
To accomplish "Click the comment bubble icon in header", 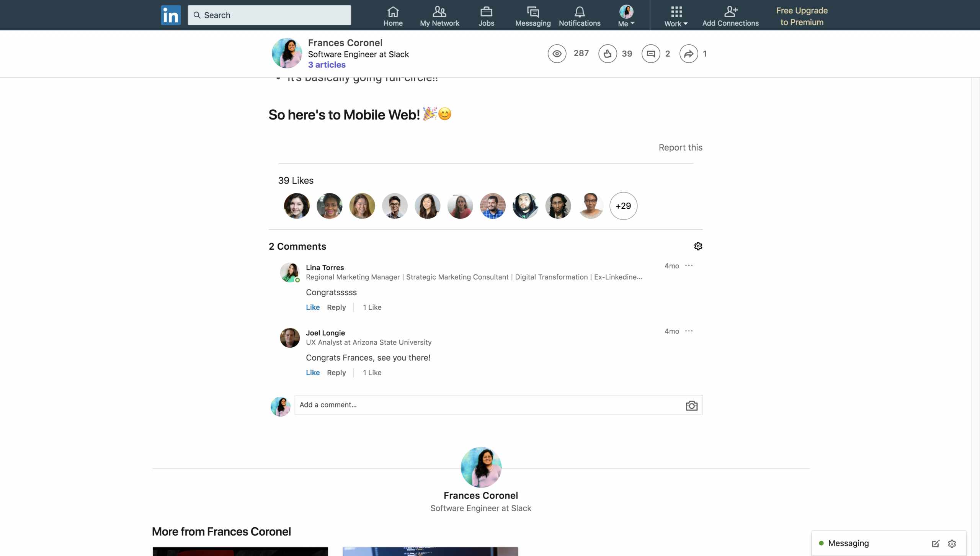I will pyautogui.click(x=651, y=54).
